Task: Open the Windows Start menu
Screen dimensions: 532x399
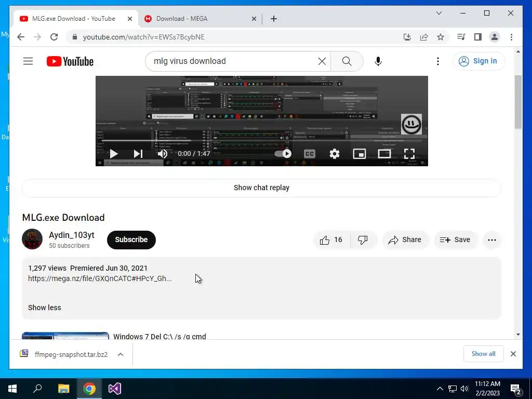Action: [x=12, y=389]
